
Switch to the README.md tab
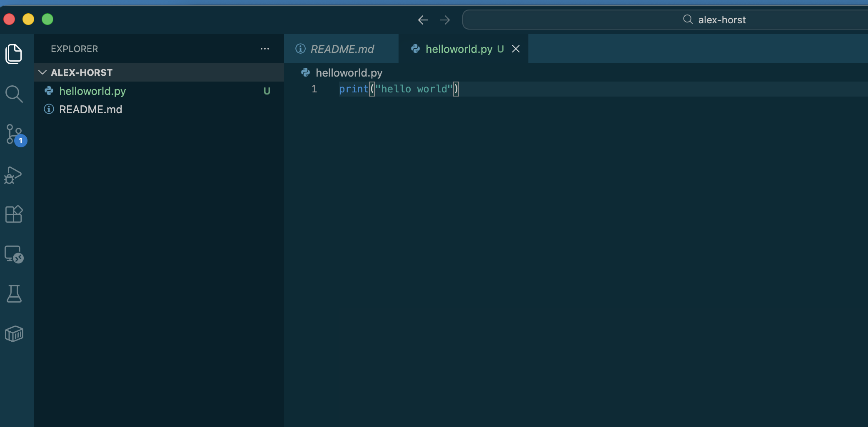[342, 49]
